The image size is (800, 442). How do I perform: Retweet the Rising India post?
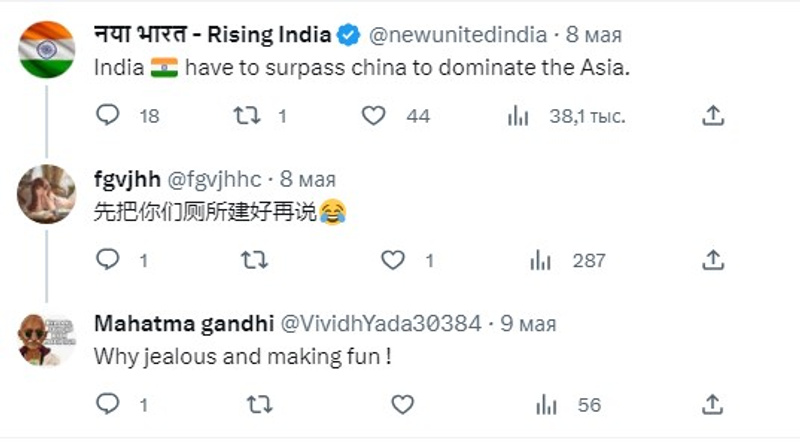[245, 116]
